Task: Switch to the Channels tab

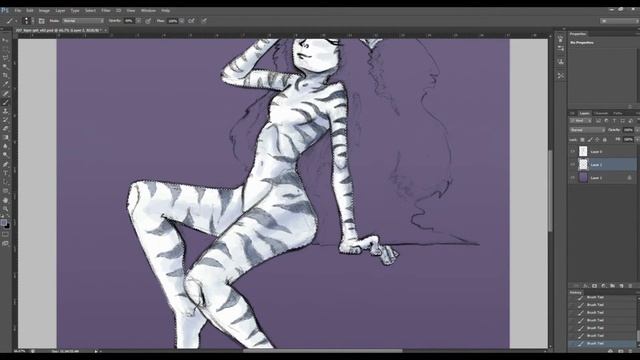Action: 601,113
